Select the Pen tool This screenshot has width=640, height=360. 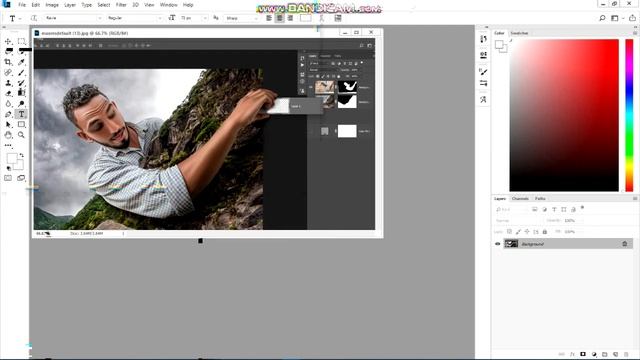[x=8, y=114]
